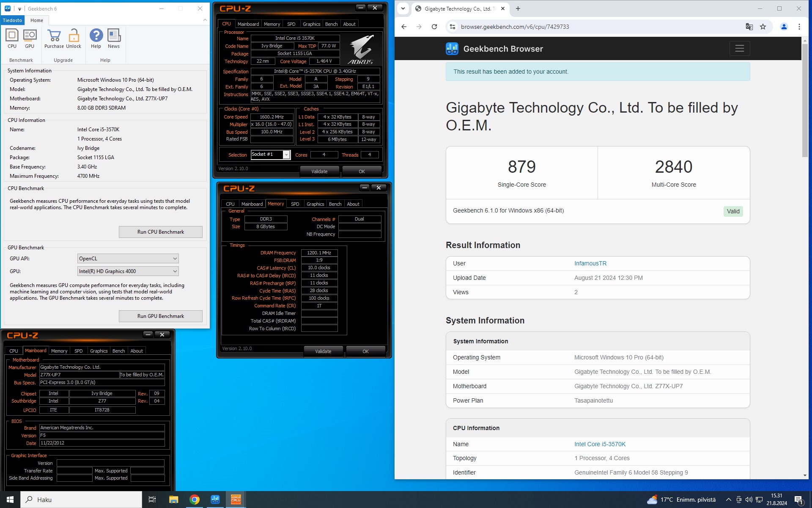Collapse the Geekbench ribbon with the chevron

click(x=205, y=20)
